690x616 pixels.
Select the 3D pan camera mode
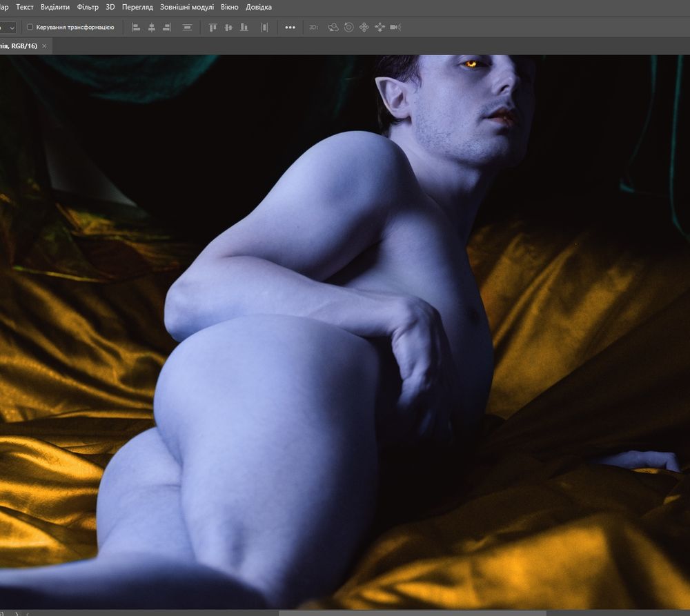[x=364, y=28]
